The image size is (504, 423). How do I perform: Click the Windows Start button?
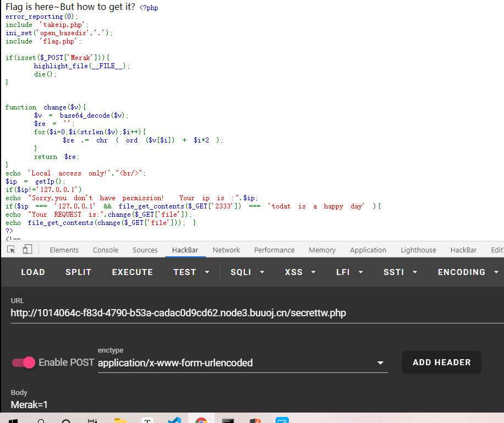(12, 421)
